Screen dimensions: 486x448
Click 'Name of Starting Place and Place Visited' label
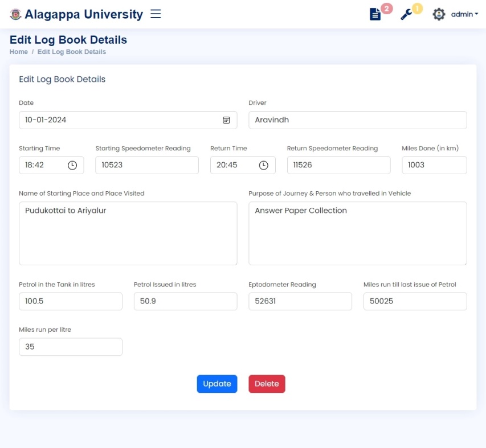(81, 194)
